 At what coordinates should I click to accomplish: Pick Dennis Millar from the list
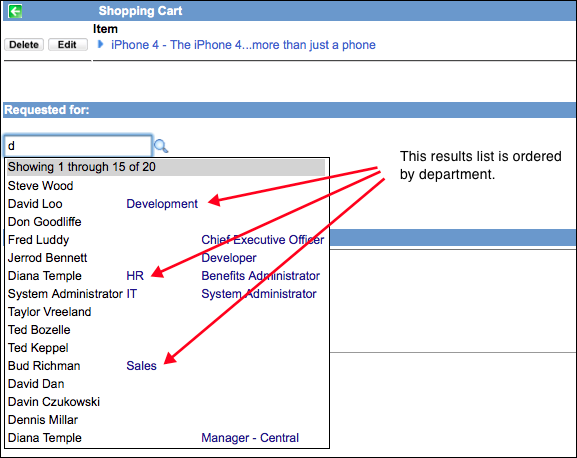(x=166, y=420)
